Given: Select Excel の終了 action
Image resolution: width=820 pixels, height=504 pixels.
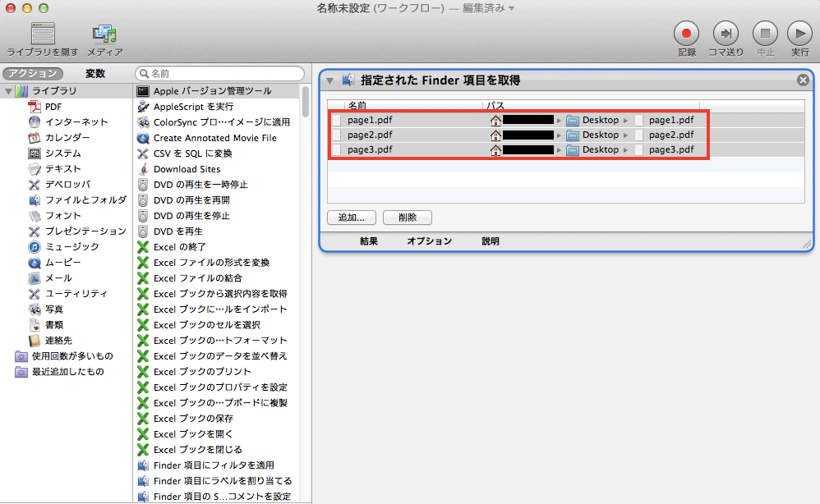Looking at the screenshot, I should (217, 247).
